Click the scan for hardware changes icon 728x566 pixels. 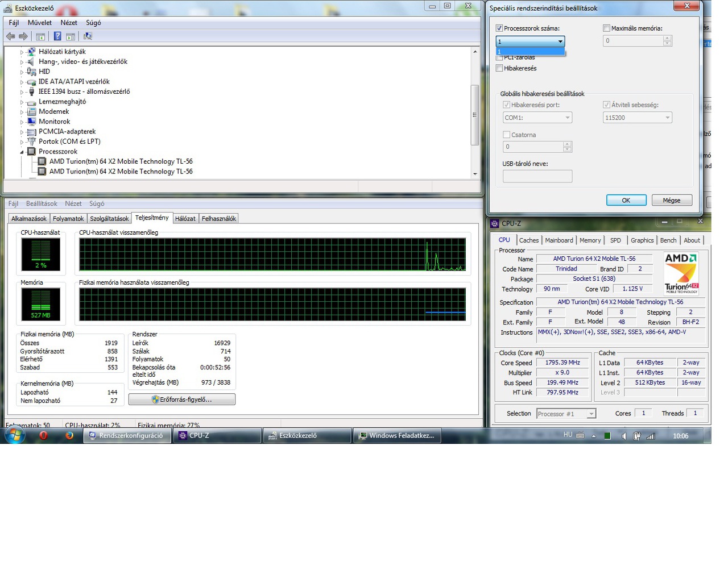88,36
